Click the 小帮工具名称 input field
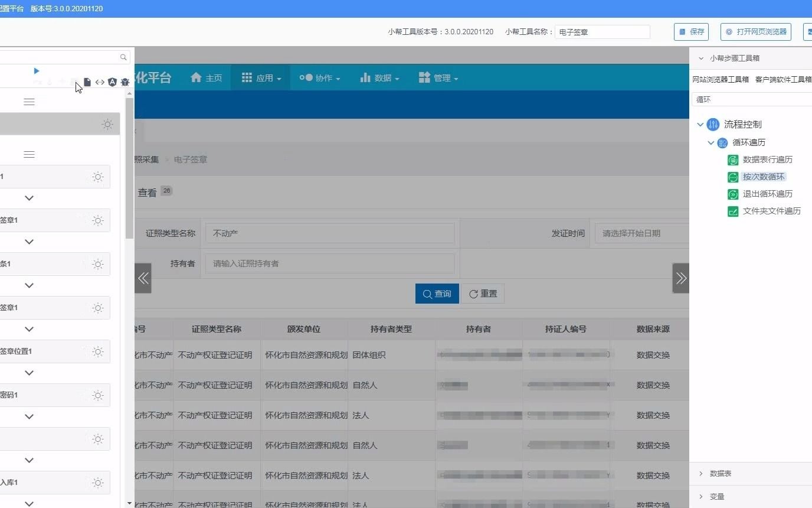This screenshot has height=508, width=812. (x=603, y=32)
